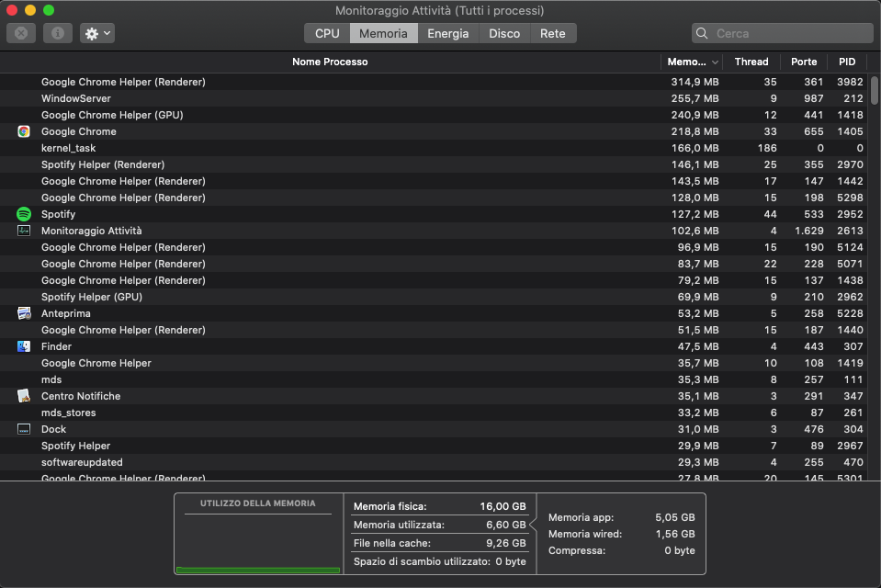Sort by Nome Processo column header
881x588 pixels.
pos(330,62)
